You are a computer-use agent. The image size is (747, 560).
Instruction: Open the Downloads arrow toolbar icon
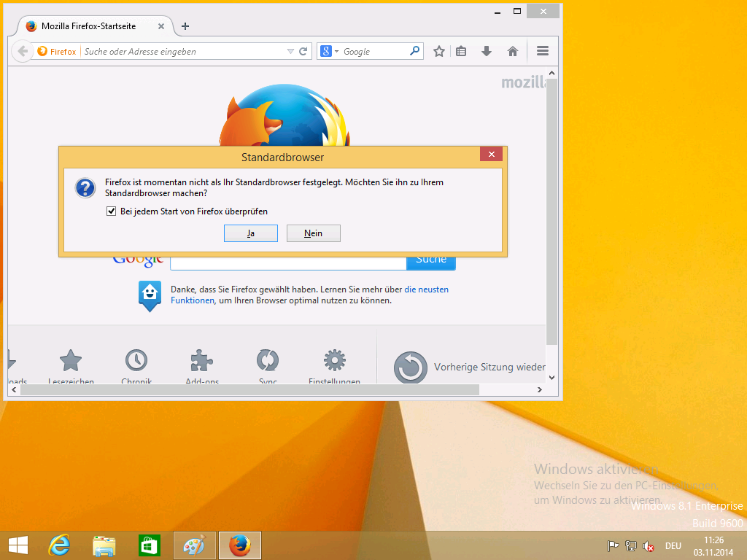tap(487, 51)
